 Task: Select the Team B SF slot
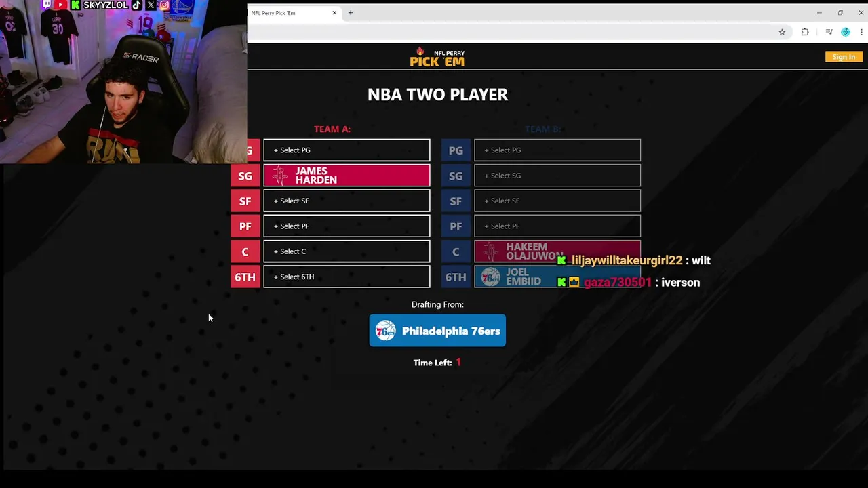(x=557, y=201)
